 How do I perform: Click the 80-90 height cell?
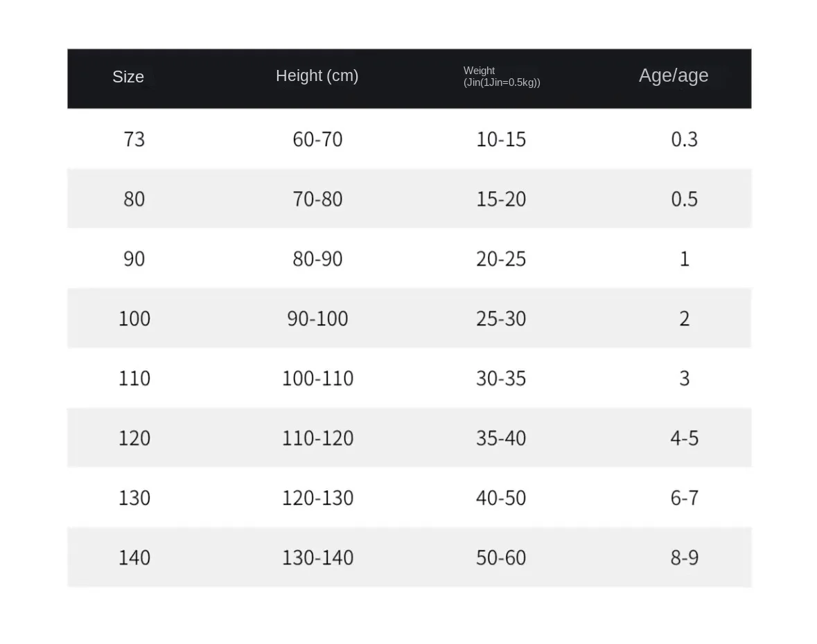[x=317, y=259]
